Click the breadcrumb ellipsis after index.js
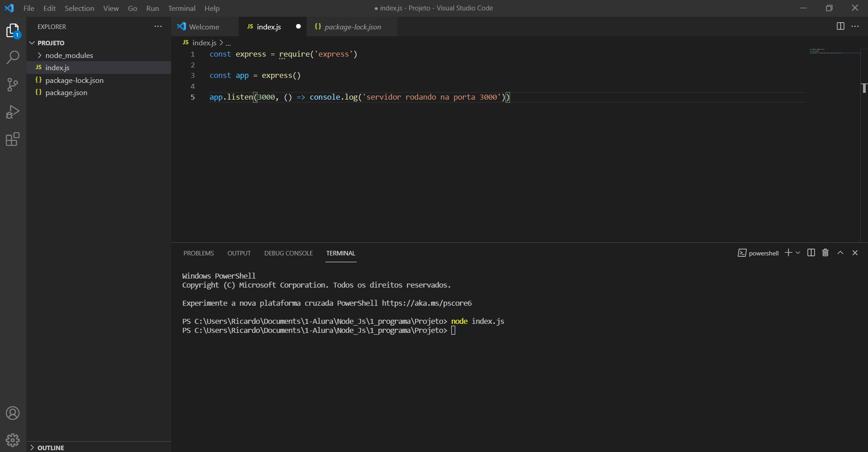This screenshot has height=452, width=868. (229, 43)
